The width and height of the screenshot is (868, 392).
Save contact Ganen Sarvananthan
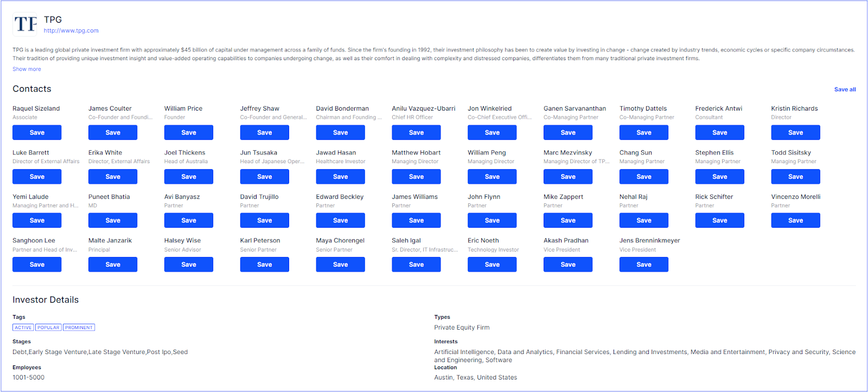tap(568, 132)
